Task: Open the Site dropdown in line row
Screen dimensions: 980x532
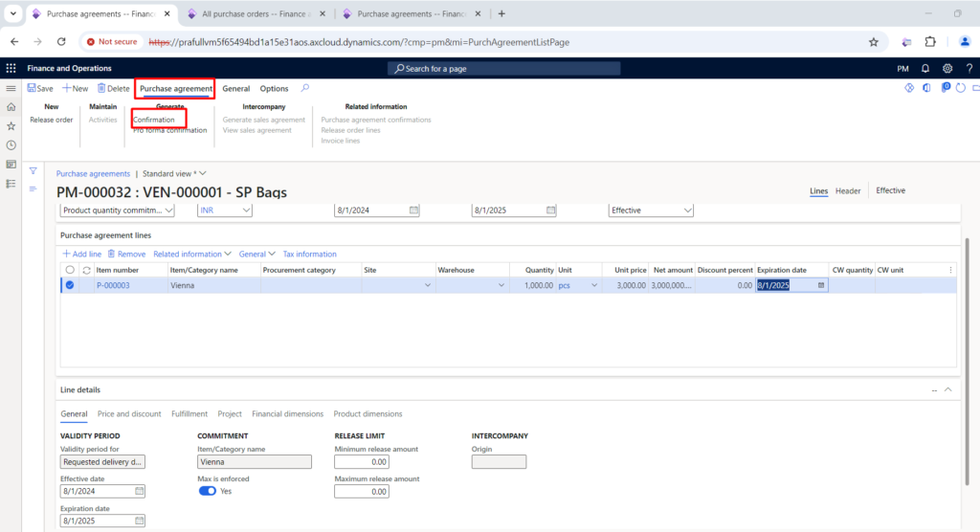Action: pyautogui.click(x=428, y=285)
